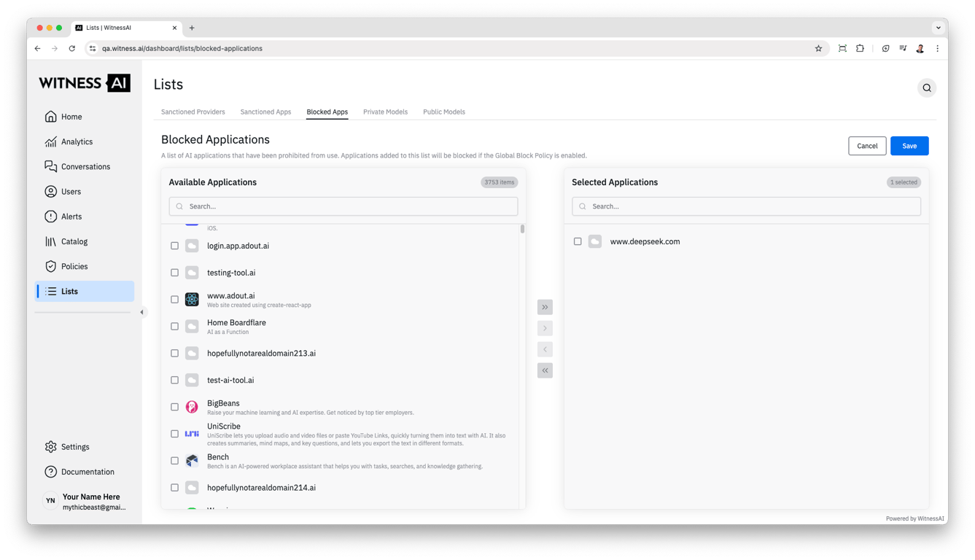Check the www.adout.ai checkbox
This screenshot has width=975, height=560.
[x=174, y=300]
